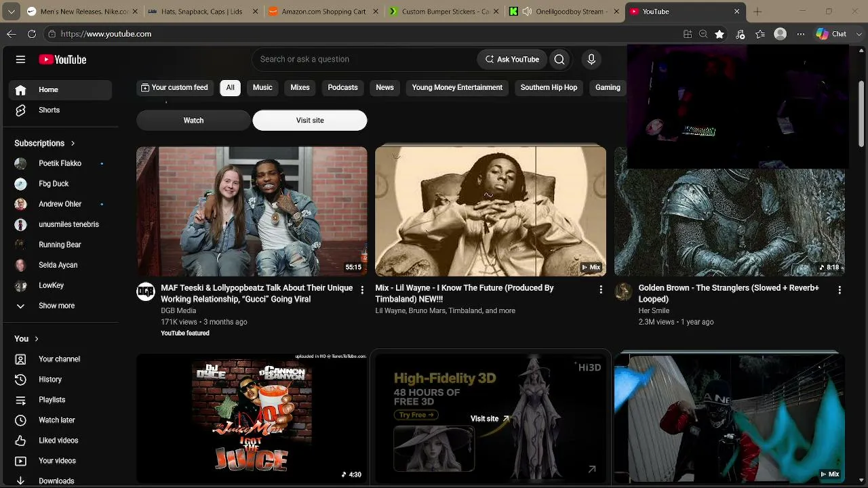Open Your custom feed chip
The image size is (868, 488).
coord(174,87)
